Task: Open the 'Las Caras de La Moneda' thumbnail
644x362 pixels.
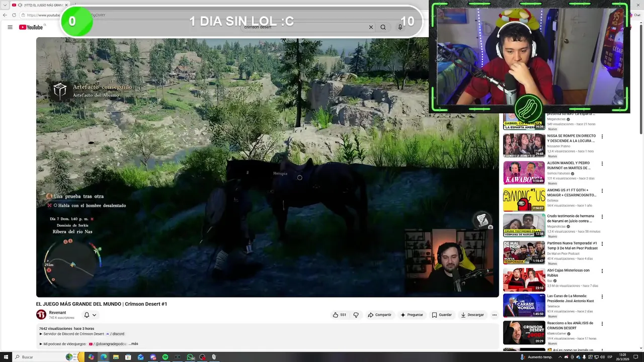Action: [524, 305]
